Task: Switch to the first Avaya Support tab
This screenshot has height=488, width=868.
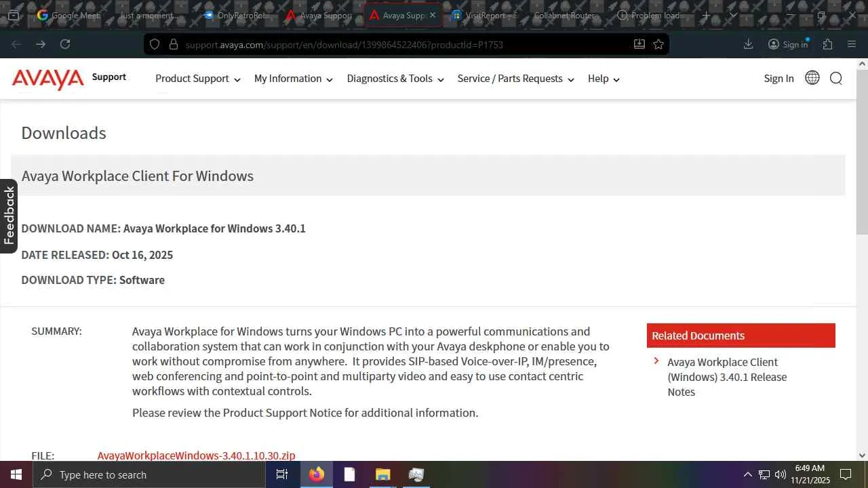Action: point(318,15)
